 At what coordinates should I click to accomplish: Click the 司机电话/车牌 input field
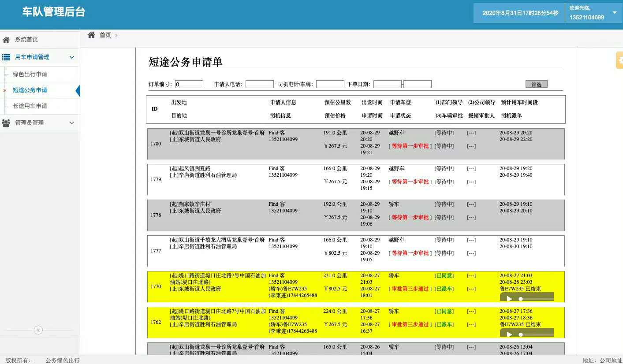pyautogui.click(x=330, y=84)
